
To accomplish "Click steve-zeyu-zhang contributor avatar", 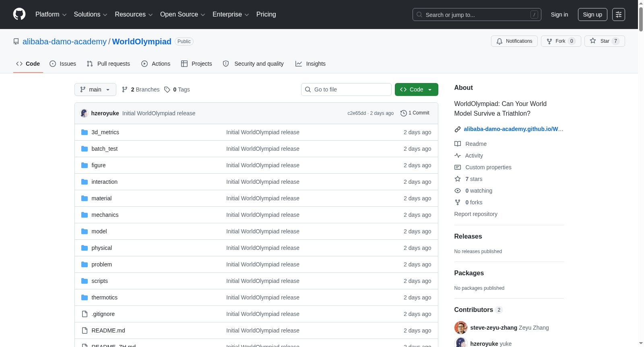I will tap(461, 328).
